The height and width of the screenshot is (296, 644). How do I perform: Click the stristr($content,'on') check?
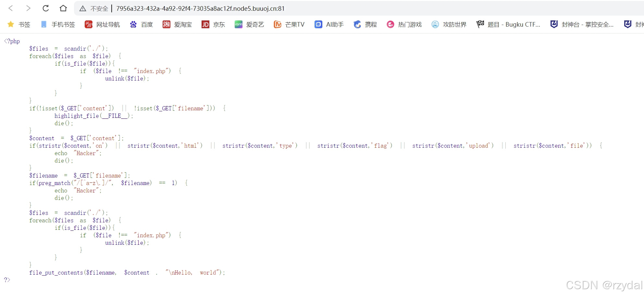pyautogui.click(x=73, y=146)
